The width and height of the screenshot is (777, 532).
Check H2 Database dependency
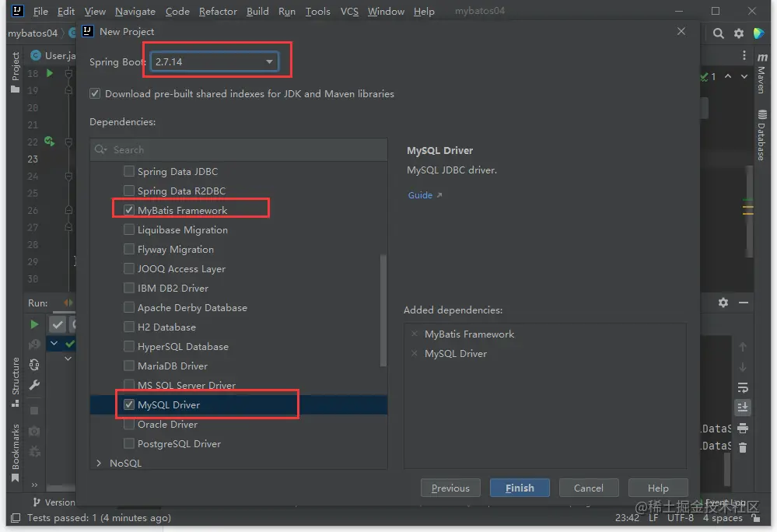[x=129, y=327]
